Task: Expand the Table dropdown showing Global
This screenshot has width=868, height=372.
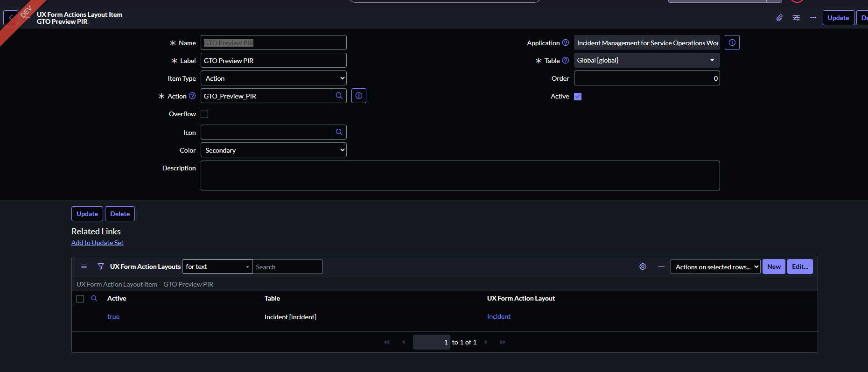Action: 647,60
